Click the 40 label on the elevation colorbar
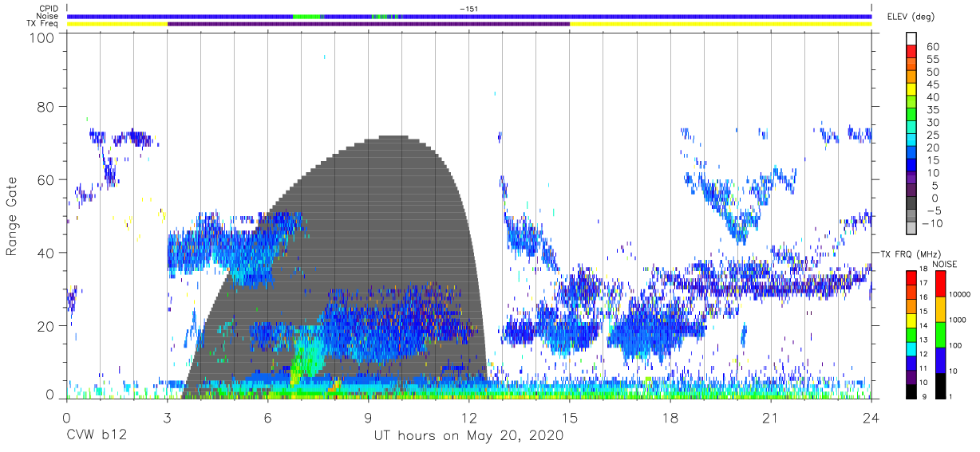The height and width of the screenshot is (452, 980). [932, 97]
